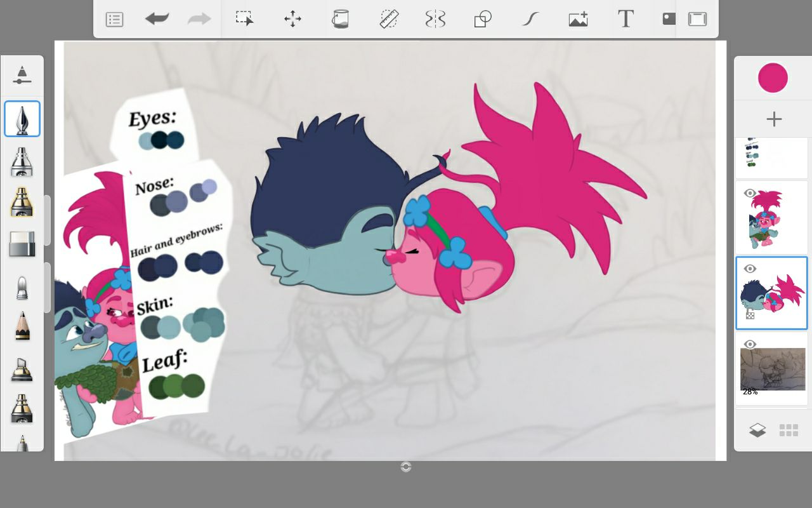
Task: Open the brush properties icon above brushes
Action: (22, 74)
